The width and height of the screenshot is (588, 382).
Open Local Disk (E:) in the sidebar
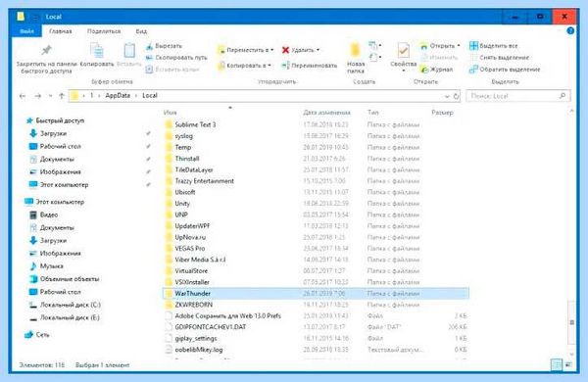pyautogui.click(x=65, y=317)
